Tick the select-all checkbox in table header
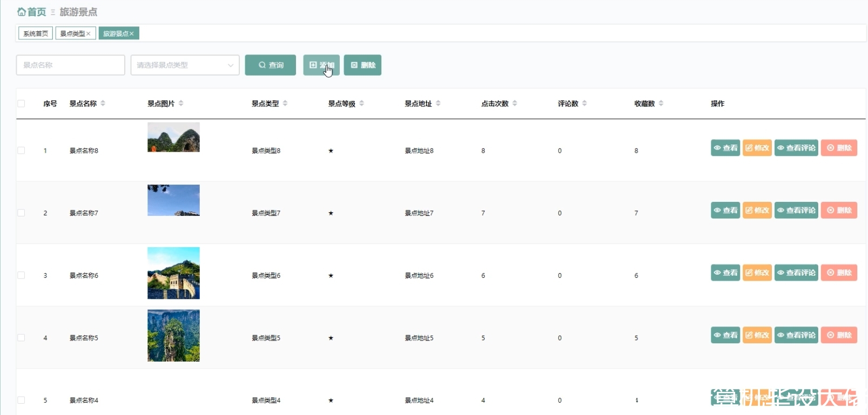The image size is (868, 415). 21,103
